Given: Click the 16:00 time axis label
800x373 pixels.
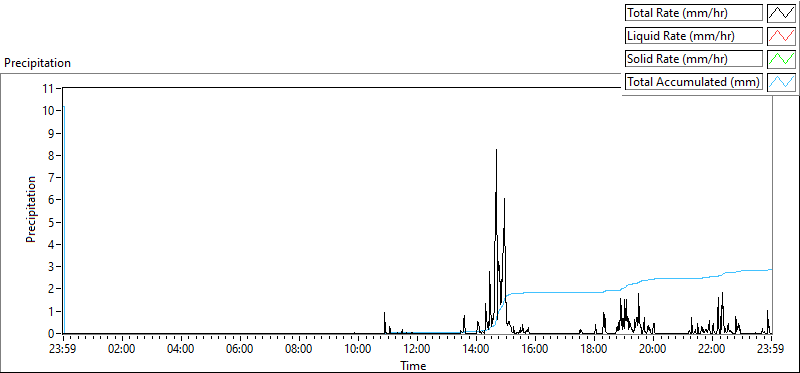Looking at the screenshot, I should point(535,350).
